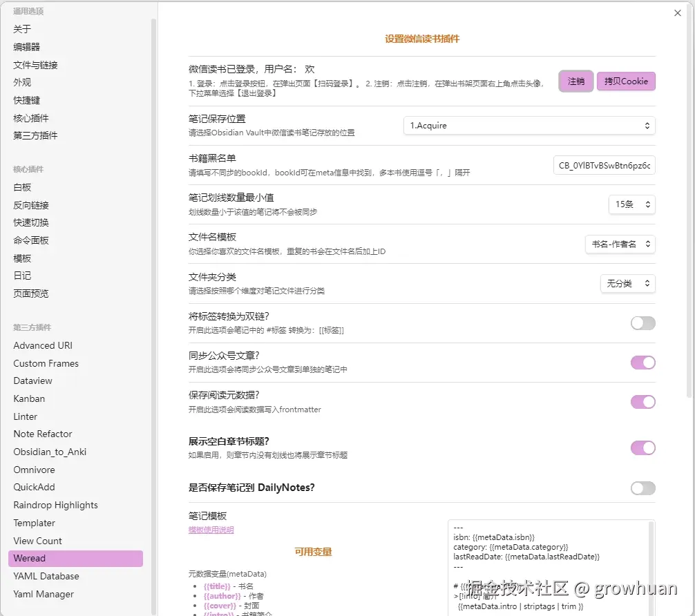
Task: Open Obsidian_to_Anki plugin settings
Action: point(50,452)
